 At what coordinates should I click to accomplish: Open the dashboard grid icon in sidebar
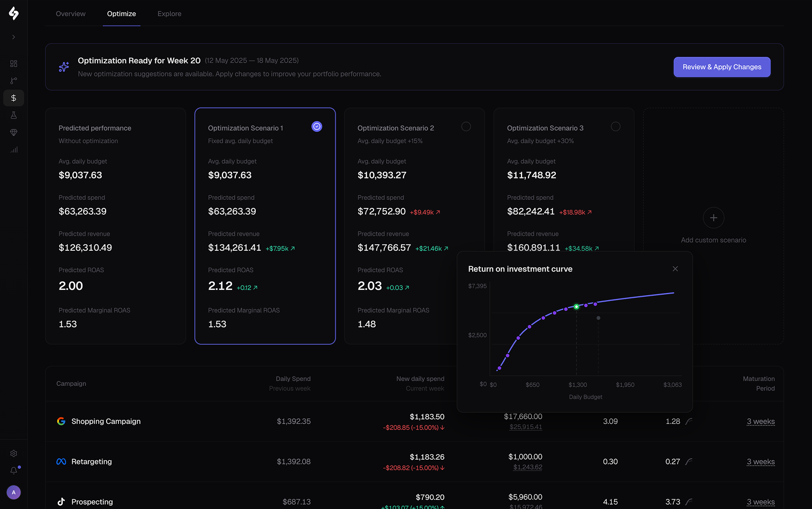tap(14, 64)
